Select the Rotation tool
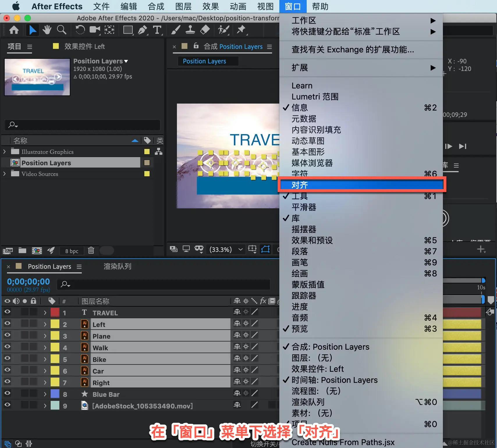 80,30
